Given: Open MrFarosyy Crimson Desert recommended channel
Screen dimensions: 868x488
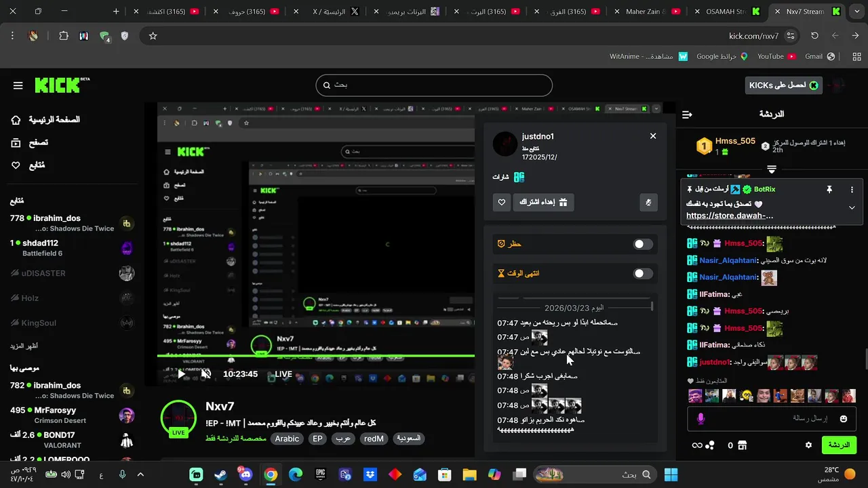Looking at the screenshot, I should click(72, 415).
